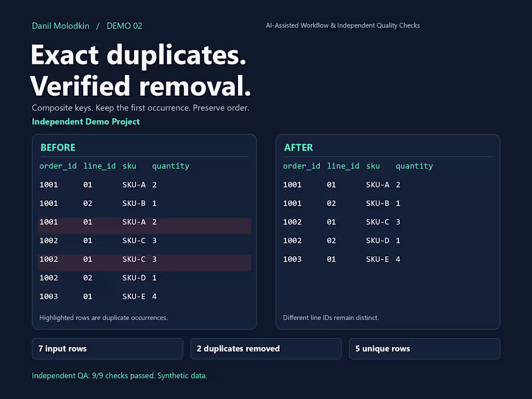Click 'AI-Assisted Workflow & Independent Quality Checks' text
Image resolution: width=532 pixels, height=399 pixels.
tap(343, 26)
